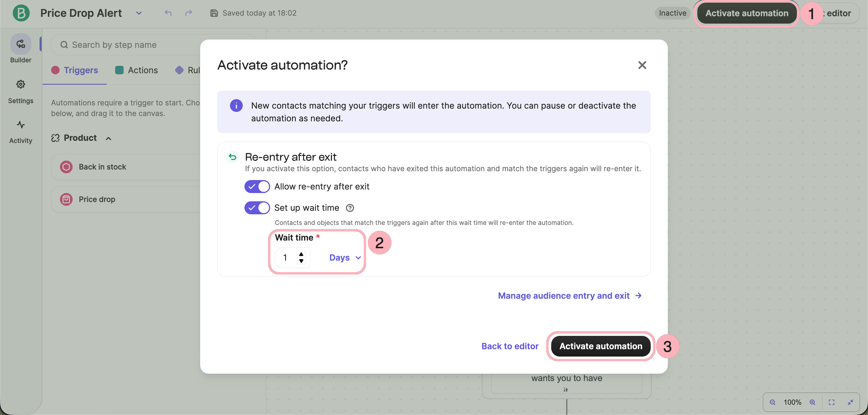Click the Inactive status badge

coord(673,13)
